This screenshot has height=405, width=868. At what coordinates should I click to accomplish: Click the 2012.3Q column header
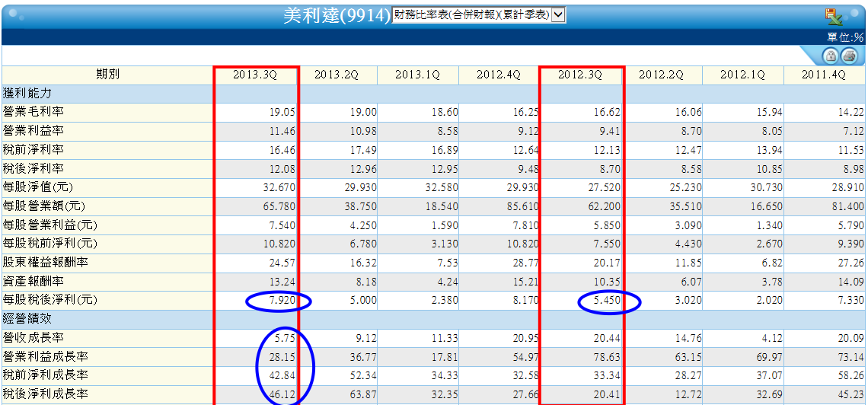click(580, 75)
